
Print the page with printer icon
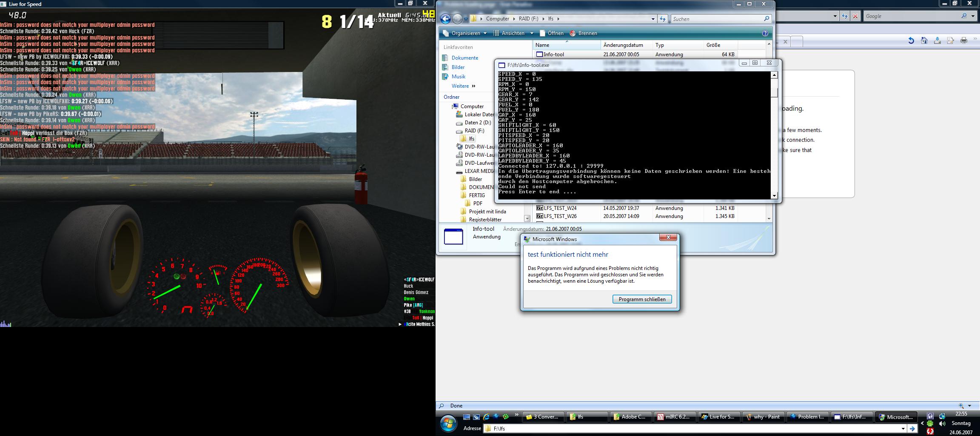[964, 40]
